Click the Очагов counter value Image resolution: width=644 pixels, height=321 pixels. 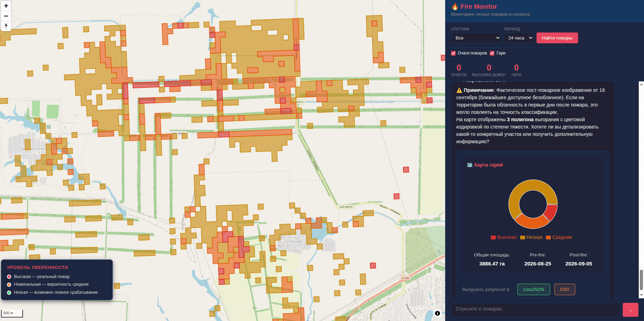point(459,68)
